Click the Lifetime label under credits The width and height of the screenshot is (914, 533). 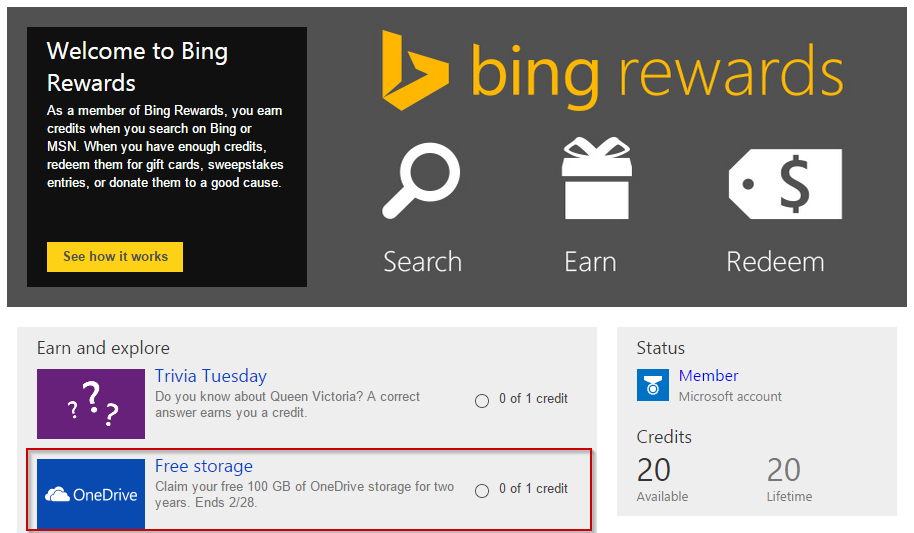789,496
